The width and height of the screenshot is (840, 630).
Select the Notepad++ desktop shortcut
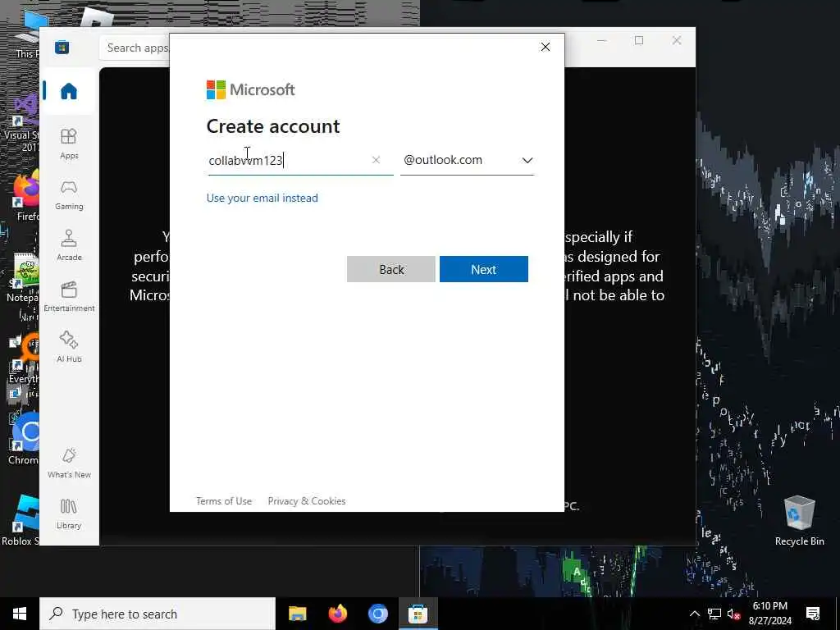24,277
